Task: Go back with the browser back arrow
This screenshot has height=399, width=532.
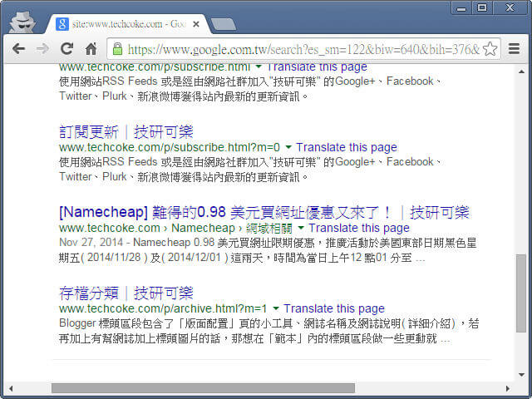Action: [18, 49]
